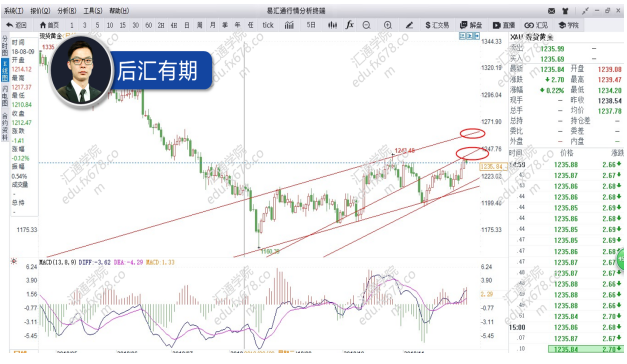627x364 pixels.
Task: Switch to 合约资料 side tab
Action: [x=5, y=126]
